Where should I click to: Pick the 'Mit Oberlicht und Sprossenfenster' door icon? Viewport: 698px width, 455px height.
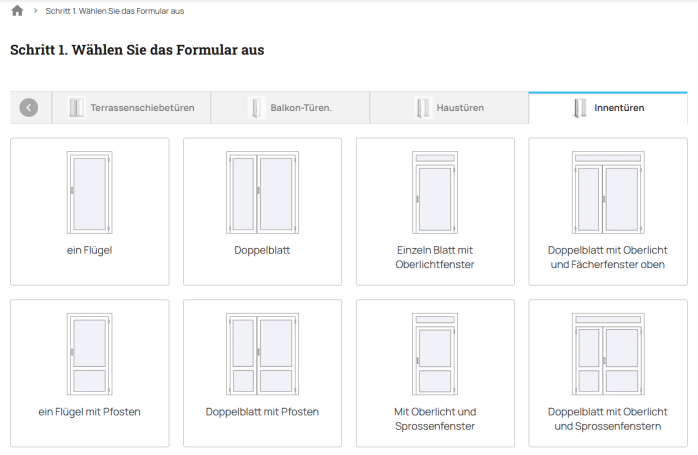click(x=435, y=354)
